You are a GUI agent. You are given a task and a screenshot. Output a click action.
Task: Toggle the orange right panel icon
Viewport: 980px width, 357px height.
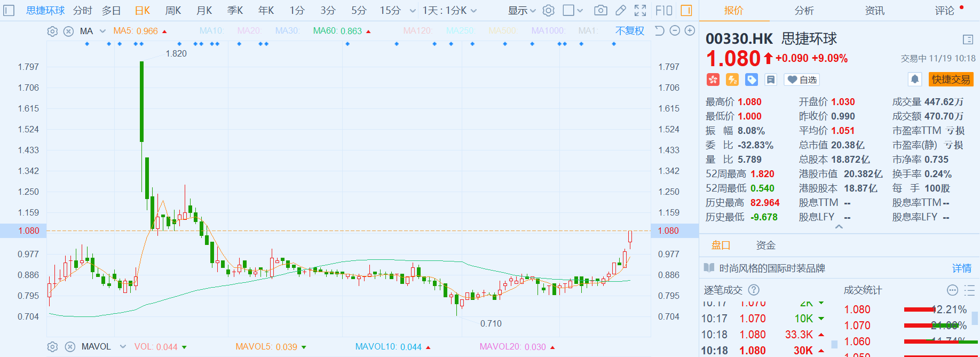(x=686, y=10)
